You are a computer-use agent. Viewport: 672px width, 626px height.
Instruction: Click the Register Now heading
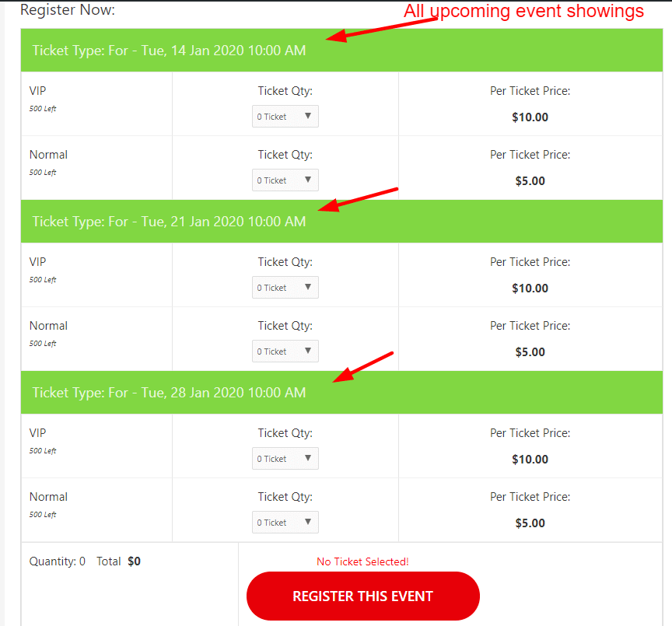pyautogui.click(x=68, y=10)
